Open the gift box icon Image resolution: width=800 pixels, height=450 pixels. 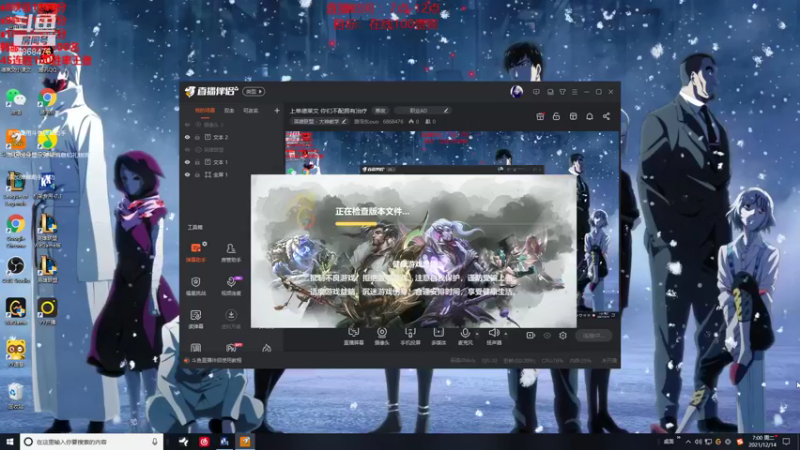pyautogui.click(x=540, y=116)
